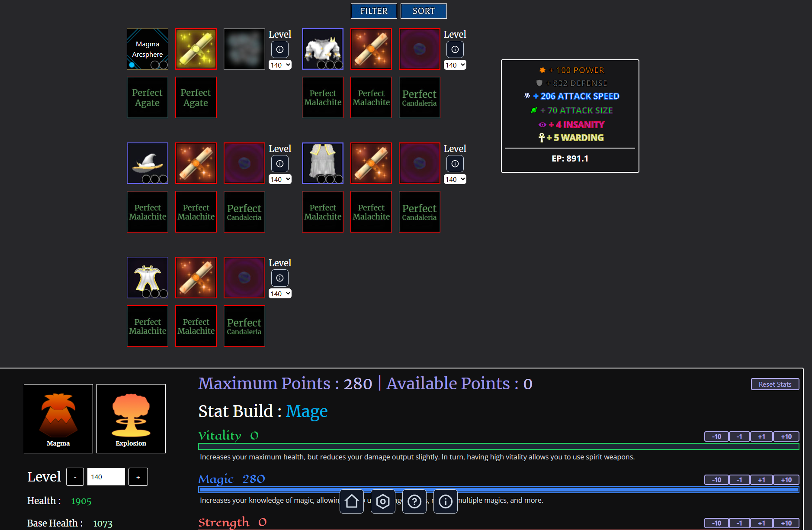
Task: Click the home icon in bottom toolbar
Action: click(351, 501)
